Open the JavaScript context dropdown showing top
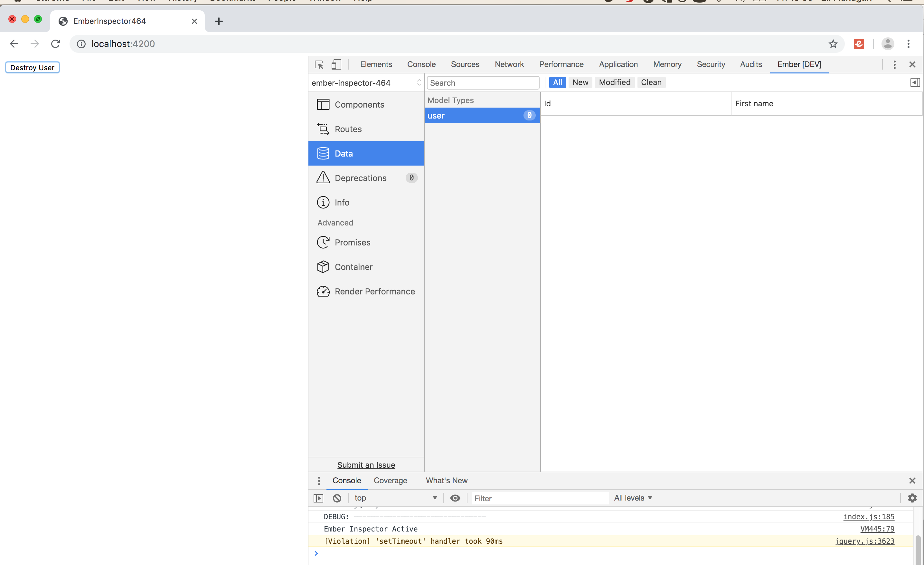The width and height of the screenshot is (924, 565). [396, 498]
